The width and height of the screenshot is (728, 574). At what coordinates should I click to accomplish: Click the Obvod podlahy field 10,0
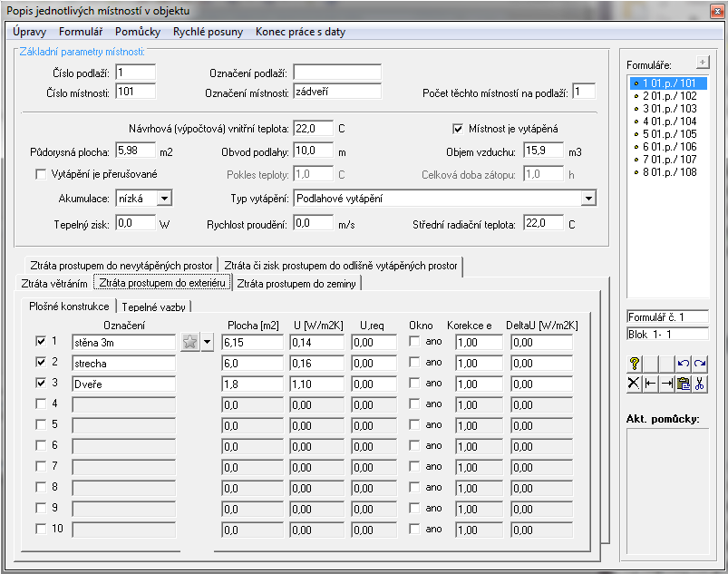(314, 151)
